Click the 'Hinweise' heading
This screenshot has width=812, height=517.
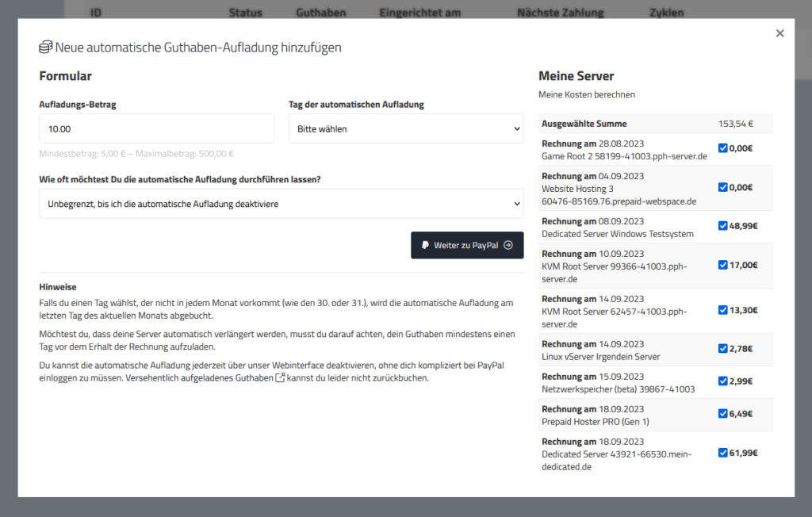[x=58, y=287]
